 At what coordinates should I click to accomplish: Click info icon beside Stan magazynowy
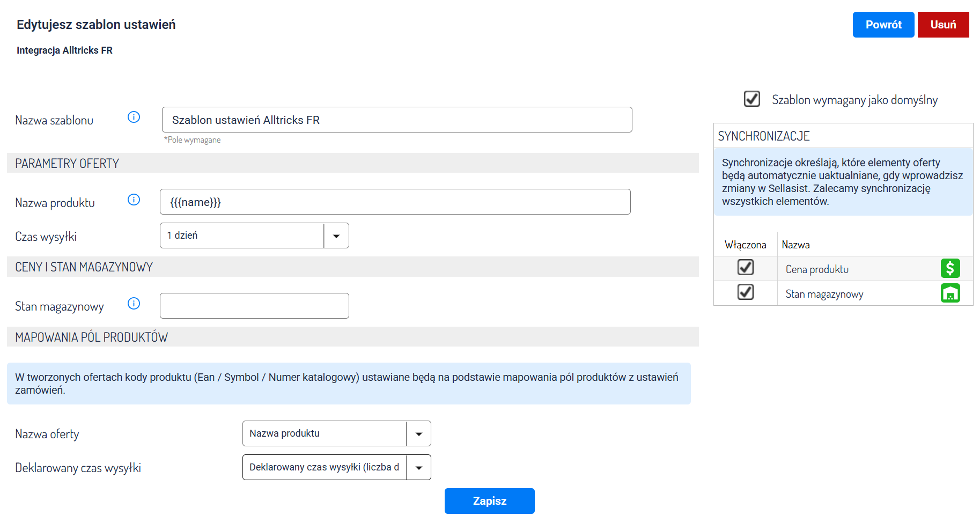pos(134,304)
